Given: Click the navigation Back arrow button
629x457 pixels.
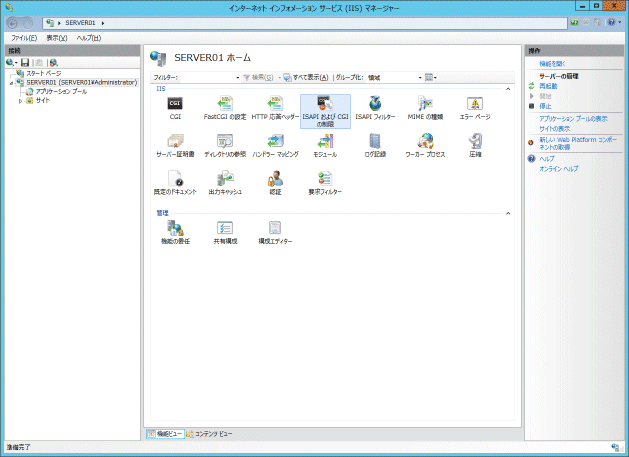Looking at the screenshot, I should click(x=12, y=24).
